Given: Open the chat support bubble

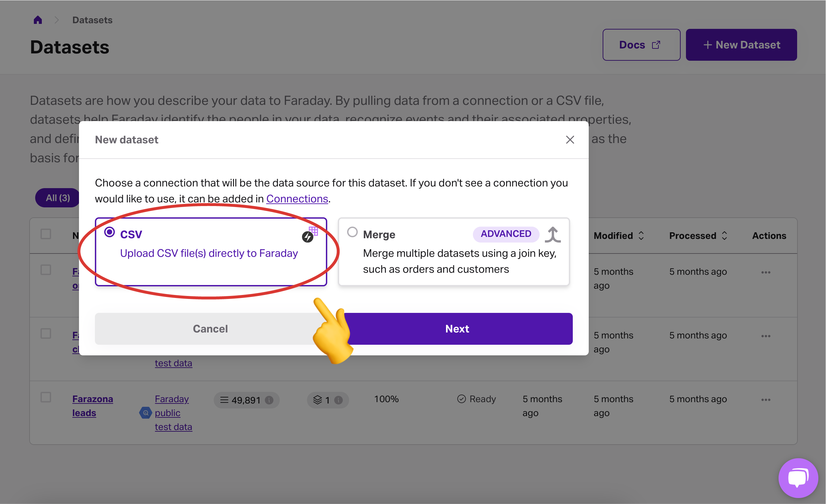Looking at the screenshot, I should tap(798, 477).
